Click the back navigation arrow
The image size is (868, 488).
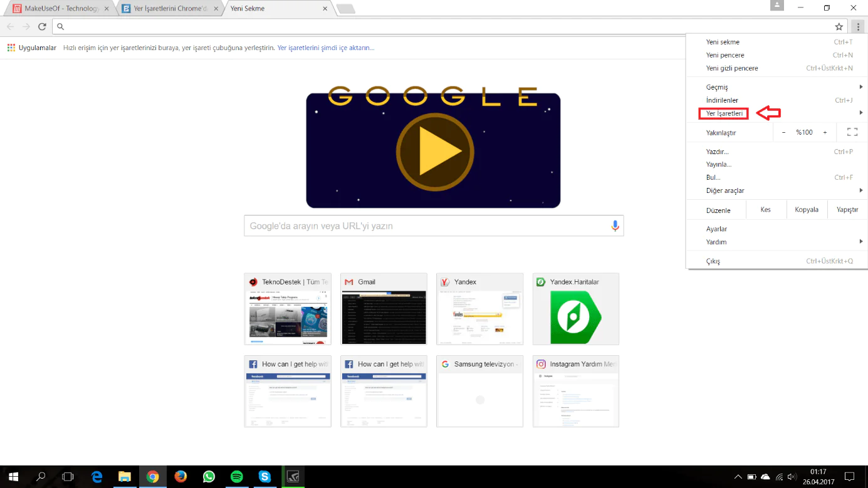click(x=11, y=26)
